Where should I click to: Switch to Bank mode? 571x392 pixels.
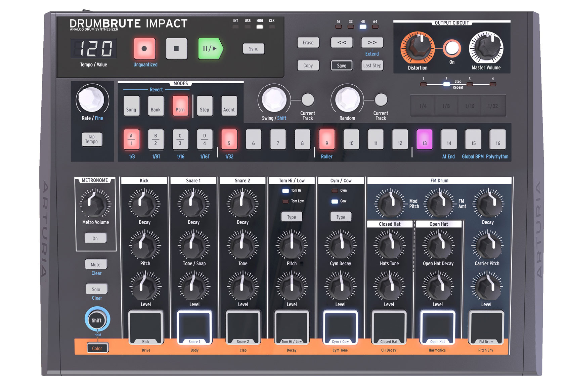(x=156, y=106)
